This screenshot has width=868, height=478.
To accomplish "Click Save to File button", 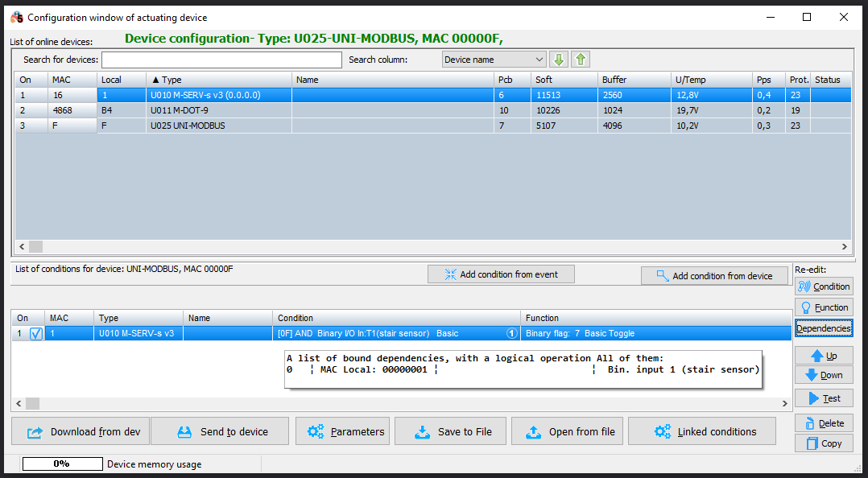I will pyautogui.click(x=451, y=431).
